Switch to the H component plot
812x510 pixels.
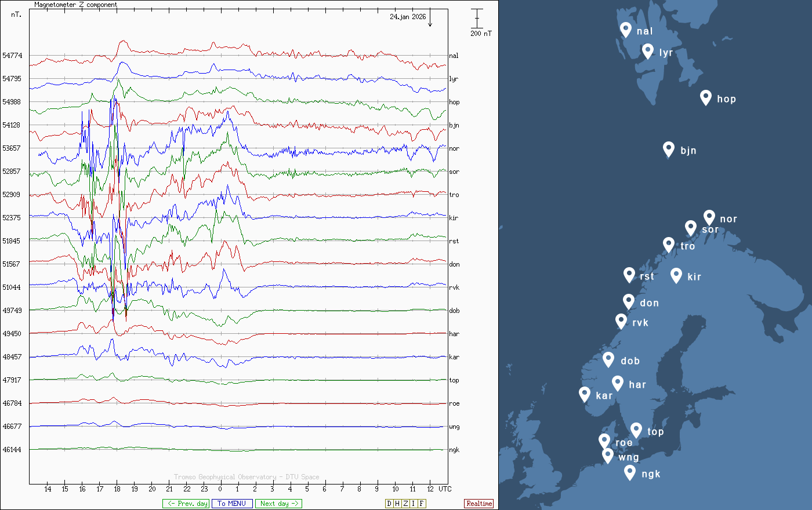[x=397, y=504]
